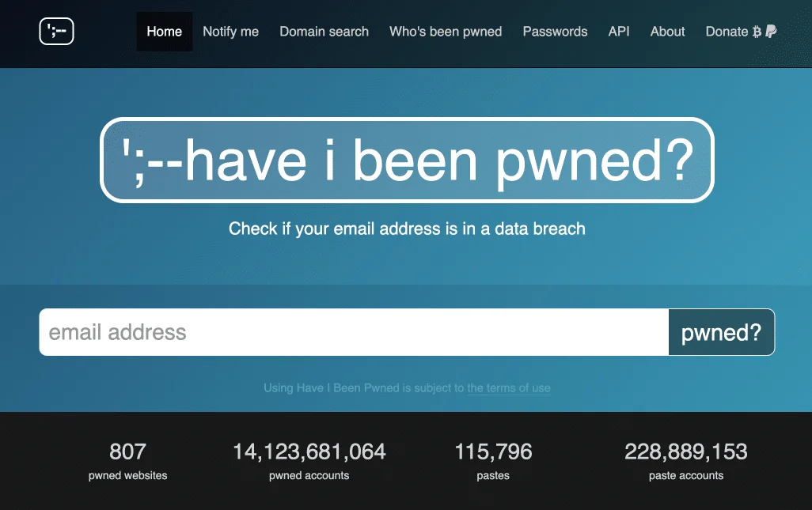The height and width of the screenshot is (510, 812).
Task: Open the Home navigation item
Action: 164,32
